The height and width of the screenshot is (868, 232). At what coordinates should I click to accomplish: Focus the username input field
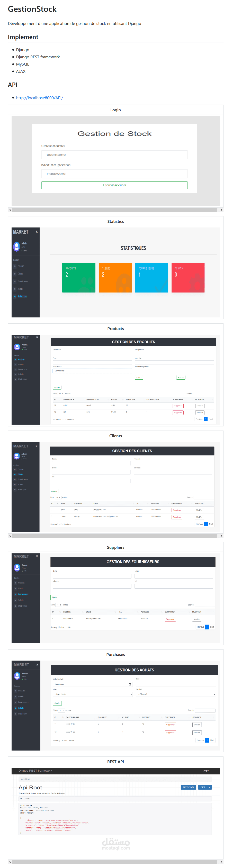(x=114, y=155)
